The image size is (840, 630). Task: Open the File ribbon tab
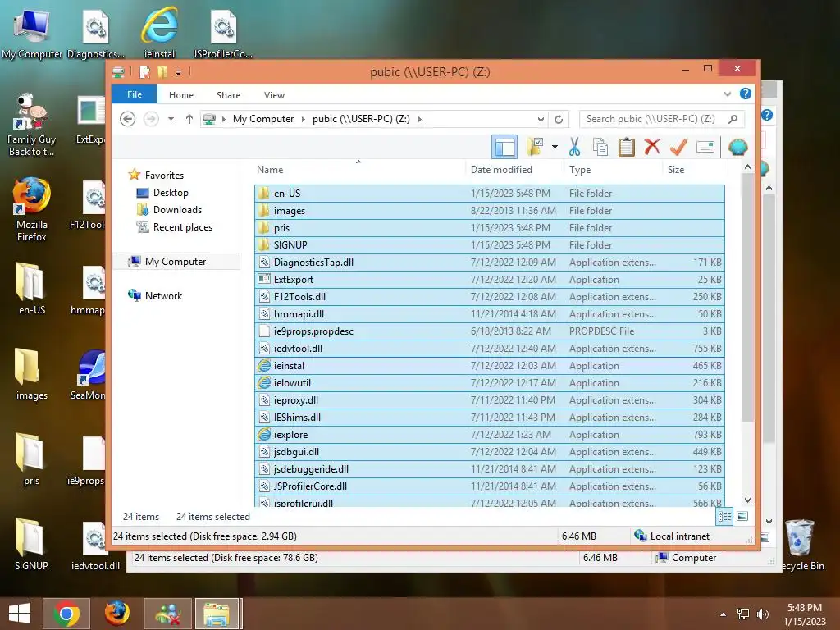(x=135, y=94)
